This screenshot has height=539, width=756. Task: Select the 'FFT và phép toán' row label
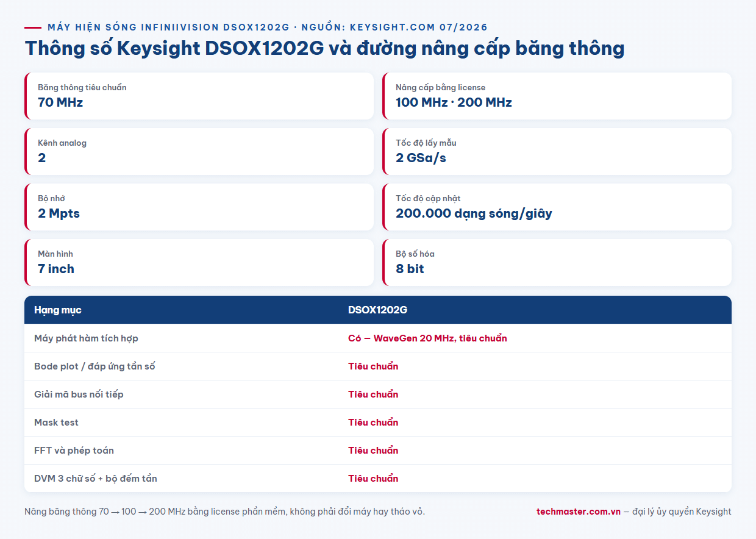(74, 450)
